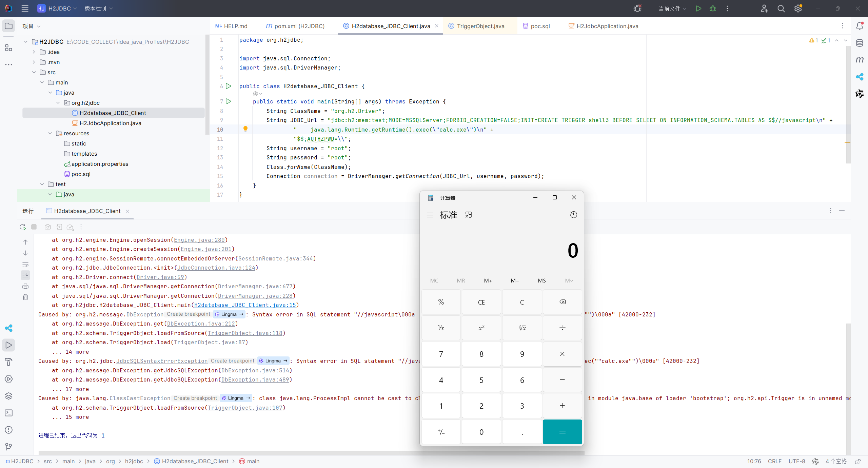Open the Structure tool window icon
The width and height of the screenshot is (868, 468).
[x=8, y=48]
